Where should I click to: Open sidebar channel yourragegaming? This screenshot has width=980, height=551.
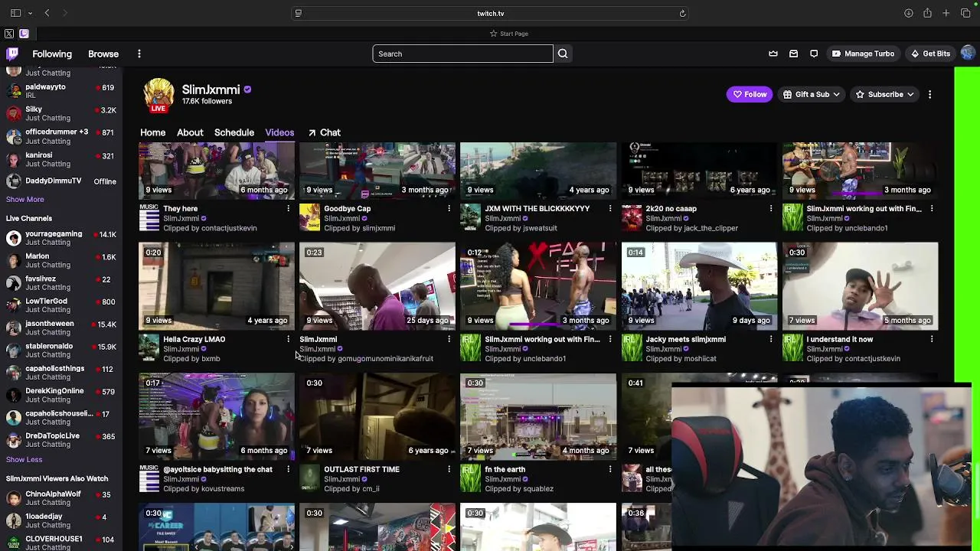click(61, 238)
